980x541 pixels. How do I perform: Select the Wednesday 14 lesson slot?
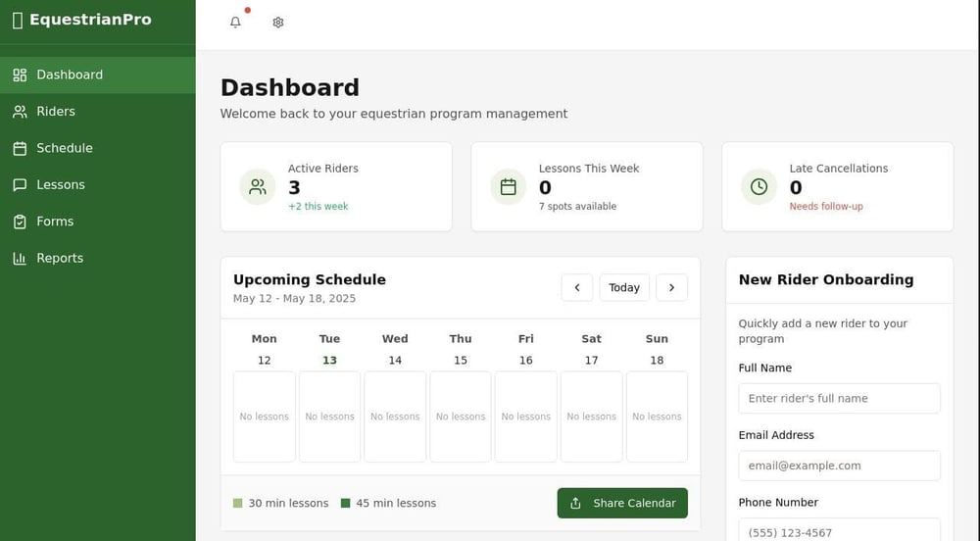[395, 417]
